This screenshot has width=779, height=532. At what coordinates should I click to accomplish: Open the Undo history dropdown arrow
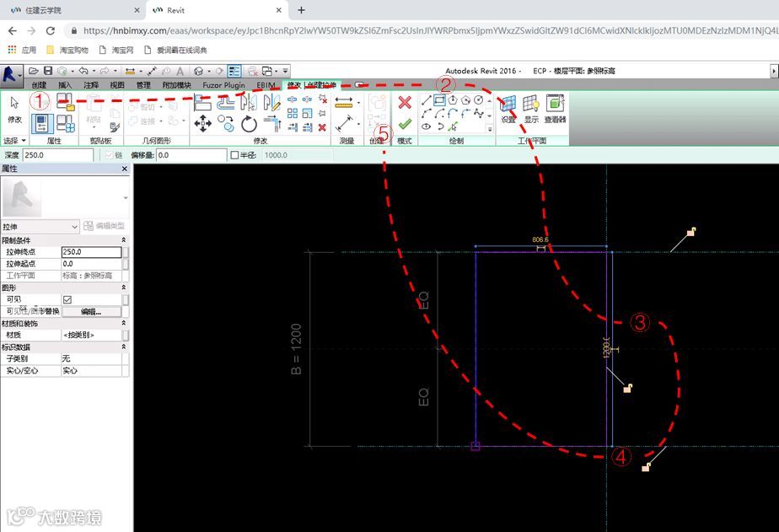(94, 71)
